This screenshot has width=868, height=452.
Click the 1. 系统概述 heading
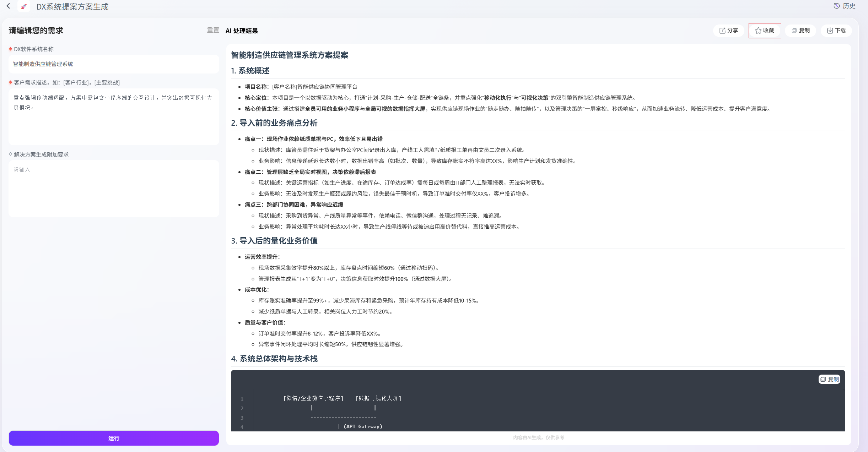[x=250, y=71]
